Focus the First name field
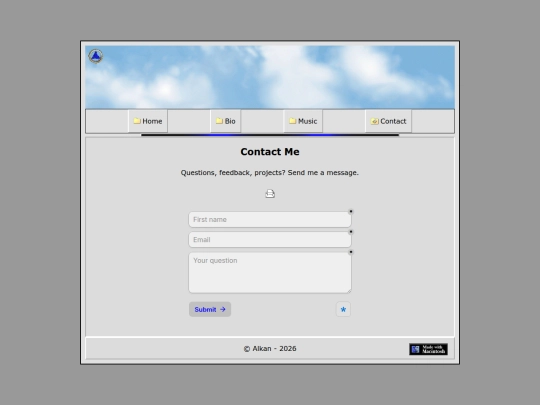This screenshot has height=405, width=540. tap(270, 219)
